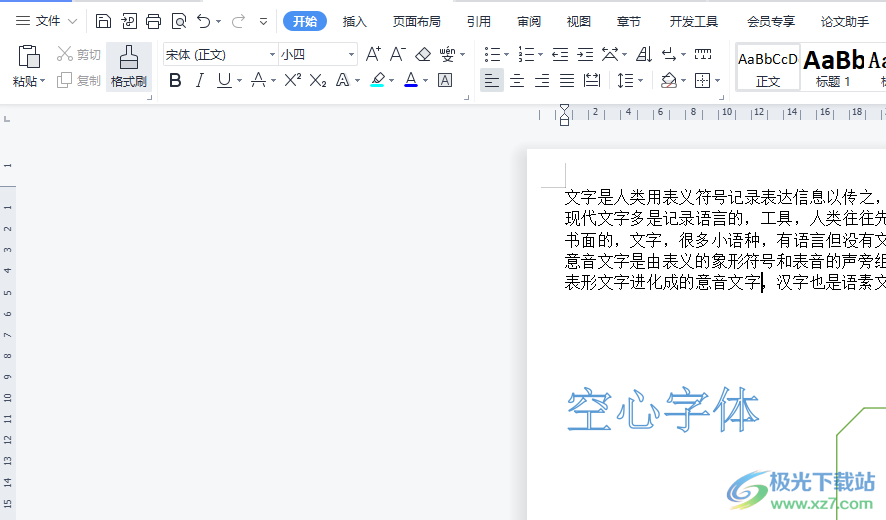Select align left

(x=492, y=80)
